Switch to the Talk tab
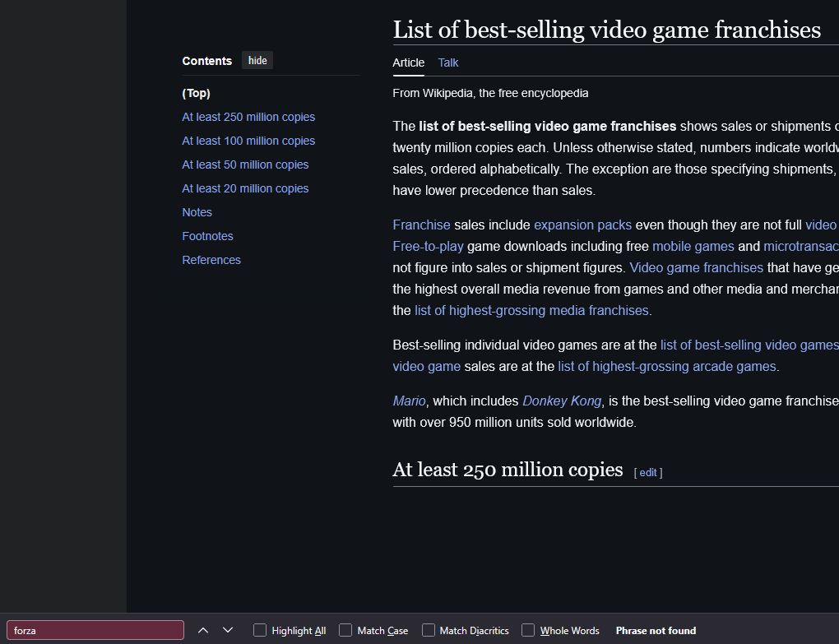The height and width of the screenshot is (644, 839). (x=447, y=63)
